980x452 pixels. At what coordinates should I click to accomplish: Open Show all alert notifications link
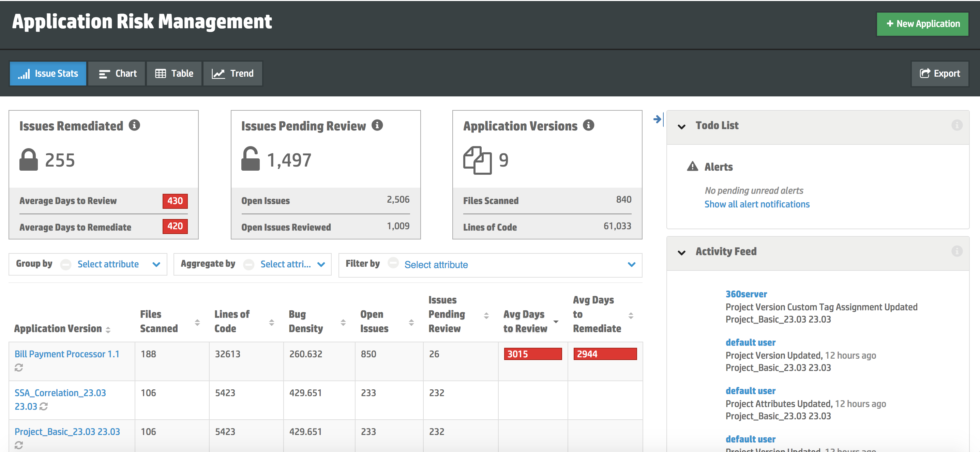coord(756,204)
